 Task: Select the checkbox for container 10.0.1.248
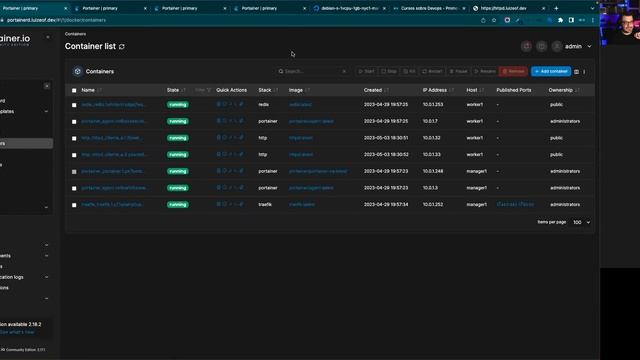pyautogui.click(x=74, y=172)
